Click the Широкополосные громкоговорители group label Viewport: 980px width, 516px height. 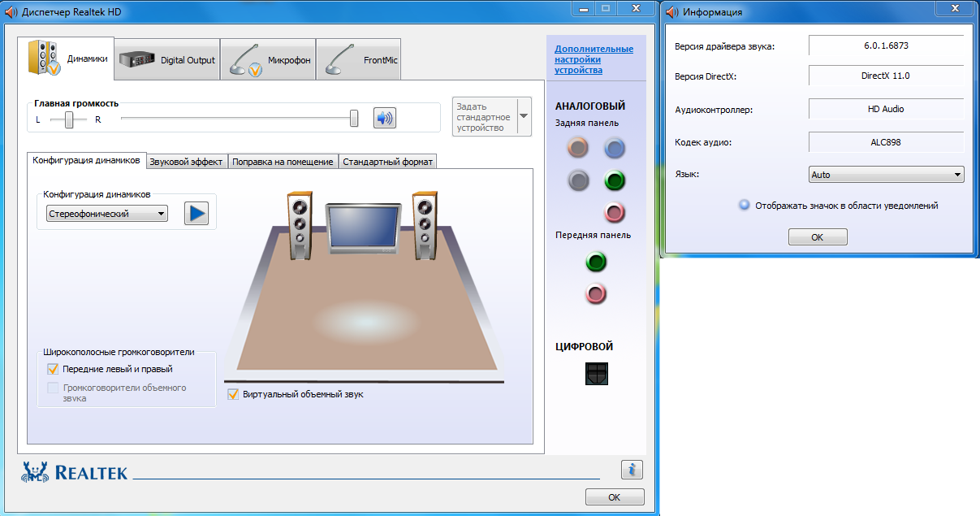[x=119, y=352]
